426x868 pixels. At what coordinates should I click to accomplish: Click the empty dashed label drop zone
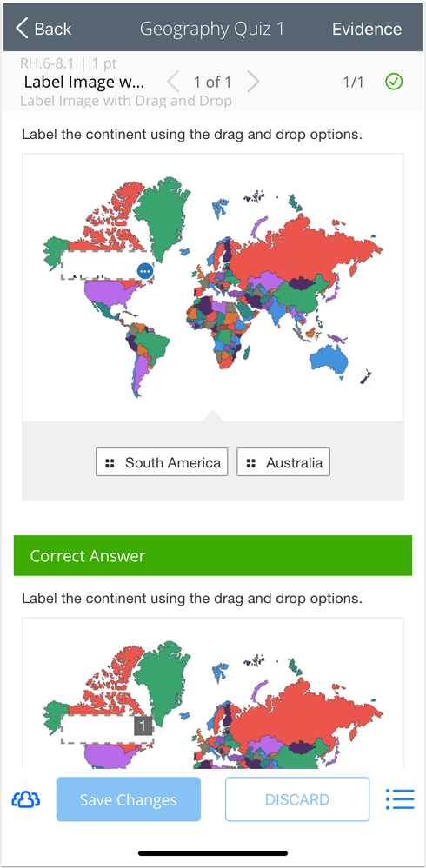pyautogui.click(x=99, y=266)
